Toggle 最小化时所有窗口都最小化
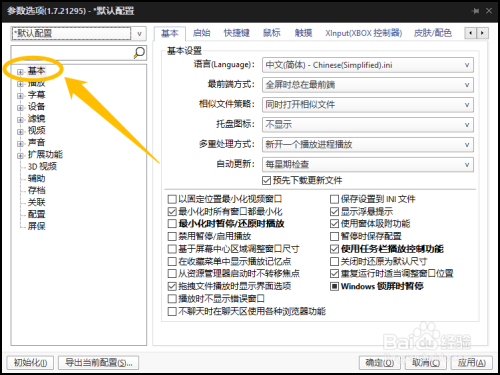Screen dimensions: 500x375 pyautogui.click(x=172, y=212)
